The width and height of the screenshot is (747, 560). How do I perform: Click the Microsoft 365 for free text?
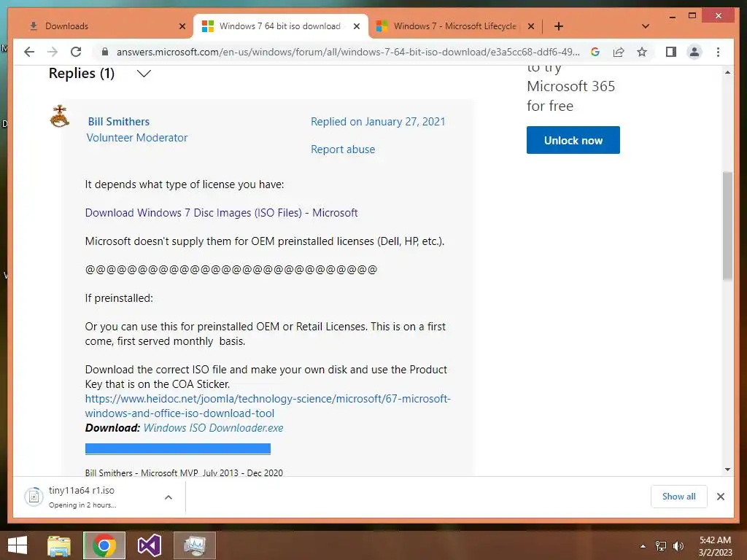pos(570,96)
